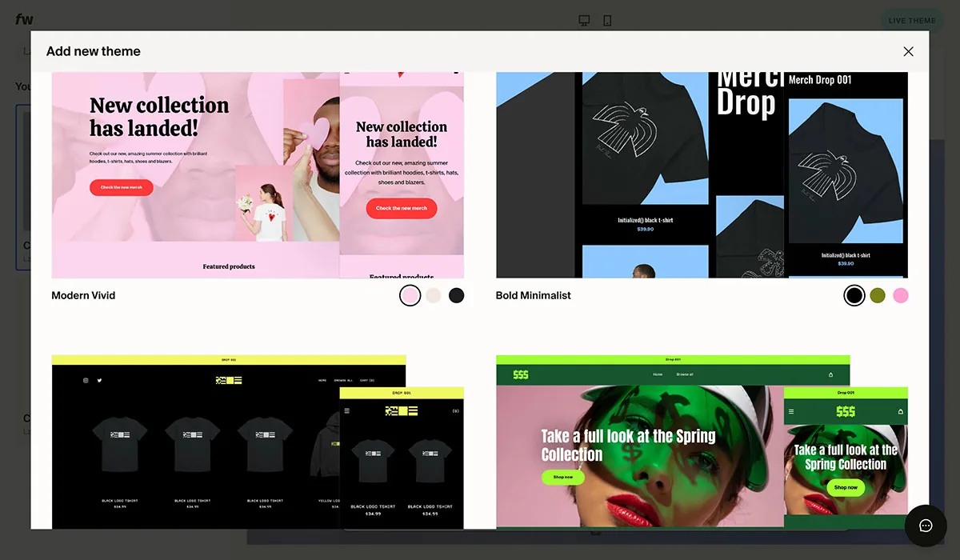The width and height of the screenshot is (960, 560).
Task: Open hamburger menu in green mobile preview
Action: [x=791, y=410]
